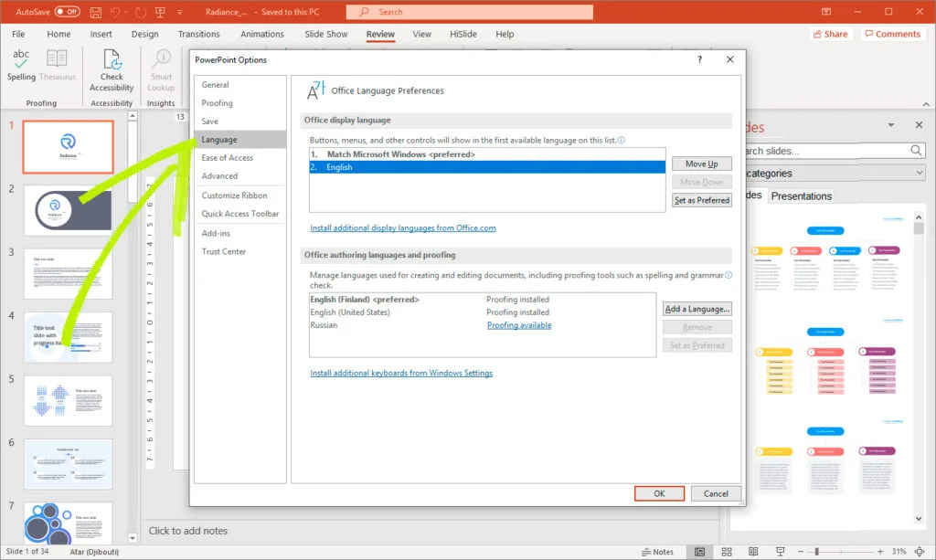This screenshot has width=936, height=560.
Task: Click Notes button in status bar
Action: click(x=657, y=553)
